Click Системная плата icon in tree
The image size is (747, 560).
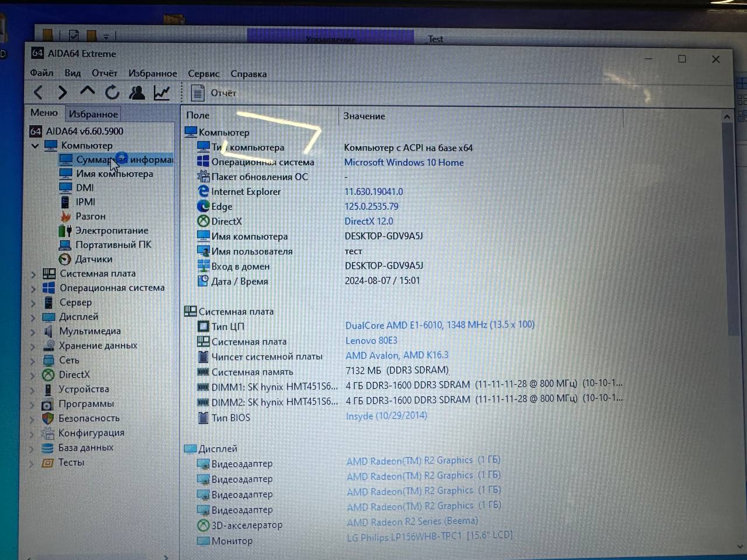click(x=49, y=274)
